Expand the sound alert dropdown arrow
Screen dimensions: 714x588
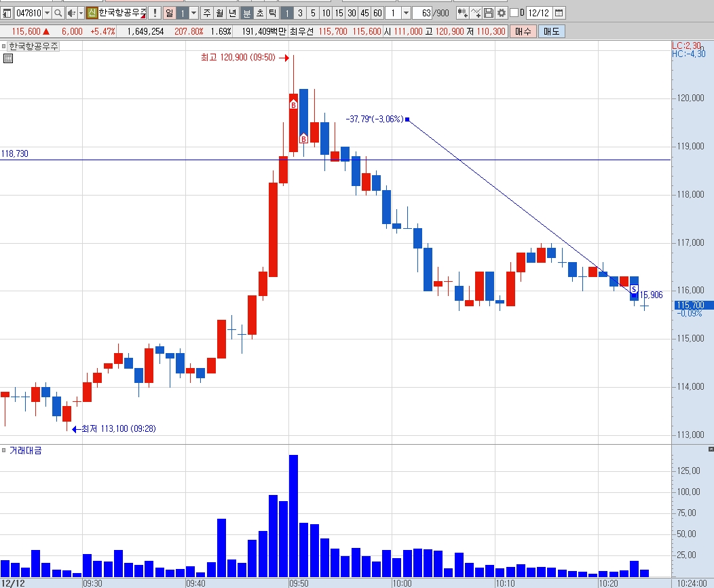(81, 13)
